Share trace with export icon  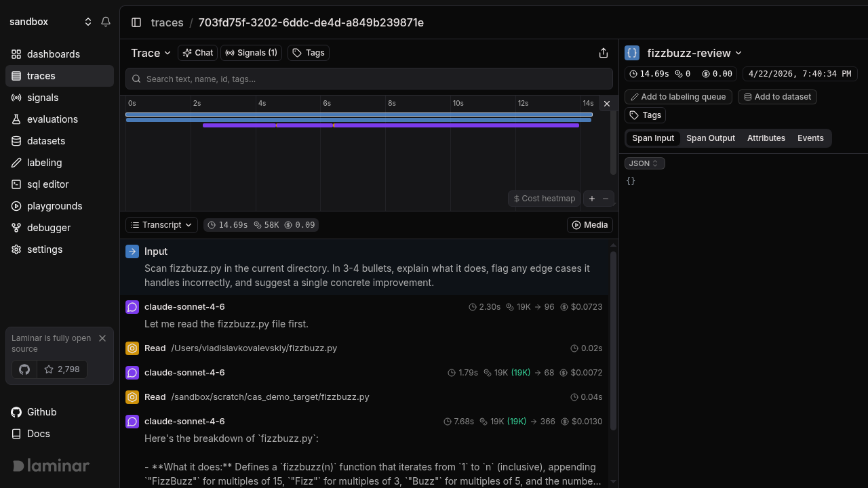[604, 53]
